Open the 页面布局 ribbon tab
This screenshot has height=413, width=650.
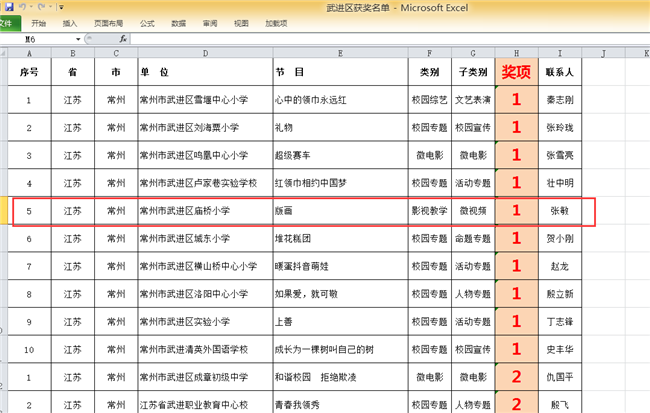pos(106,22)
